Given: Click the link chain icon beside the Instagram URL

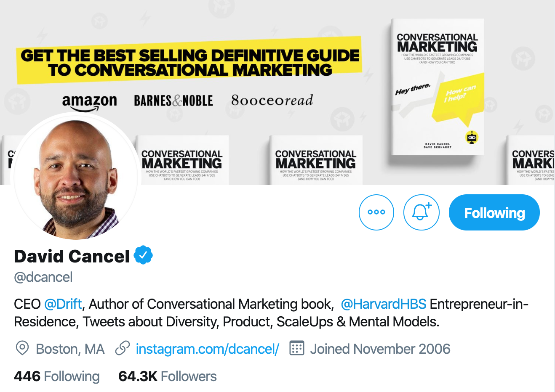Looking at the screenshot, I should tap(122, 349).
